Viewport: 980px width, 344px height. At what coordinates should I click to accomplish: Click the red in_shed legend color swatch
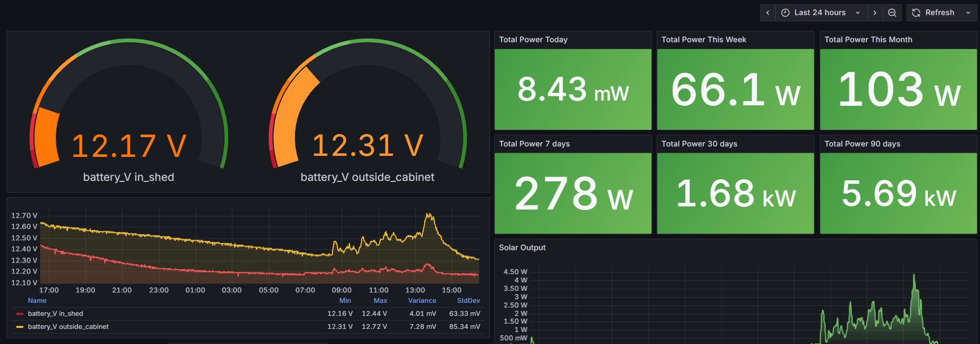[20, 314]
